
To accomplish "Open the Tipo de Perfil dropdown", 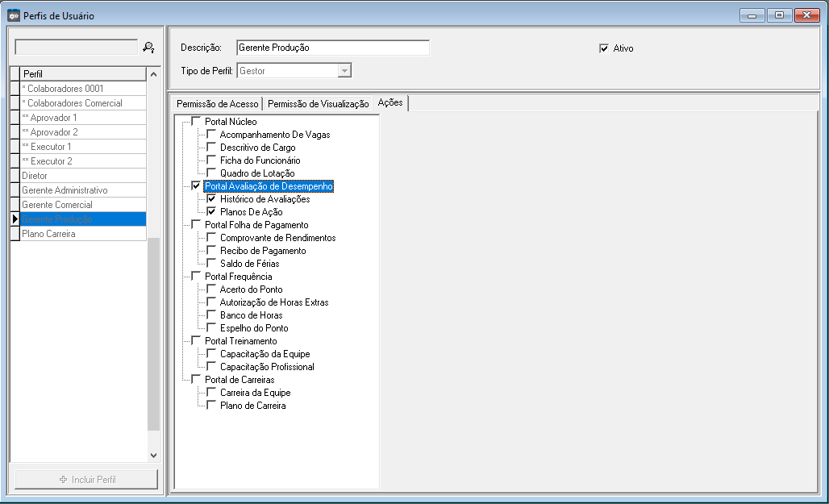I will (344, 71).
